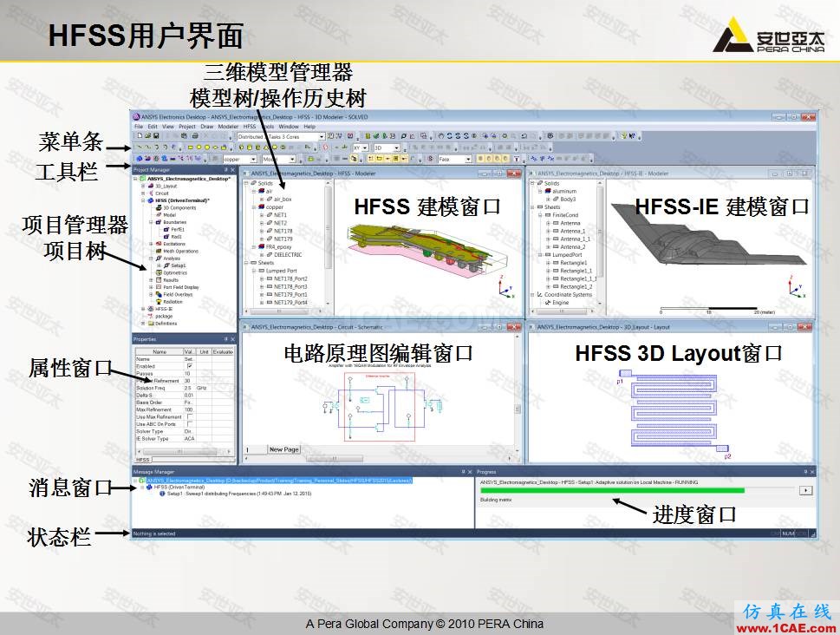The width and height of the screenshot is (840, 635).
Task: Toggle Use Max Refinement checkbox
Action: [x=190, y=416]
